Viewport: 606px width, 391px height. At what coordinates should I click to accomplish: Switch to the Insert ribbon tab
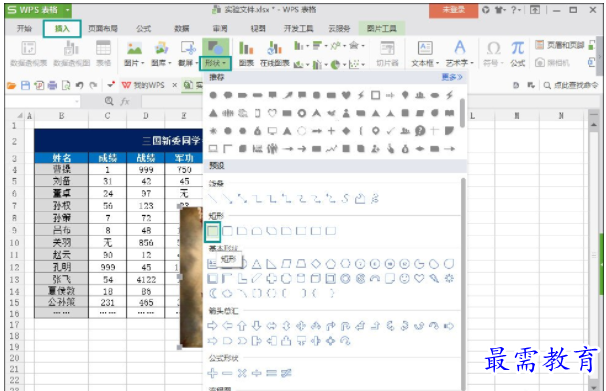(x=62, y=29)
